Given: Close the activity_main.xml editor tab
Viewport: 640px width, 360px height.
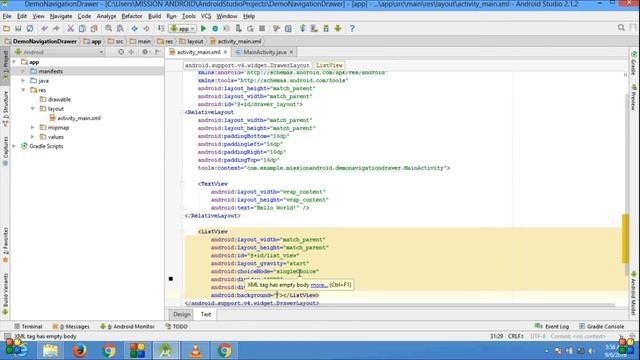Looking at the screenshot, I should [x=225, y=52].
